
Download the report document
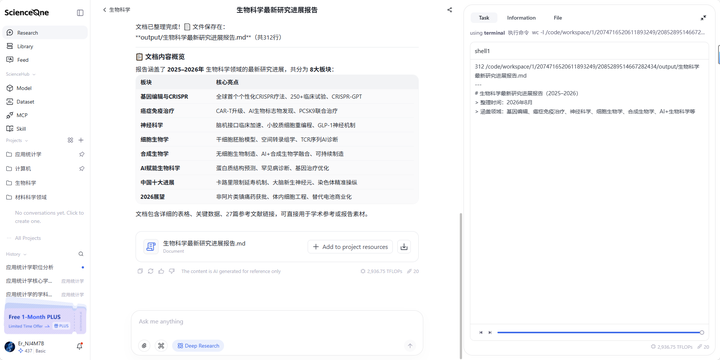click(x=404, y=247)
